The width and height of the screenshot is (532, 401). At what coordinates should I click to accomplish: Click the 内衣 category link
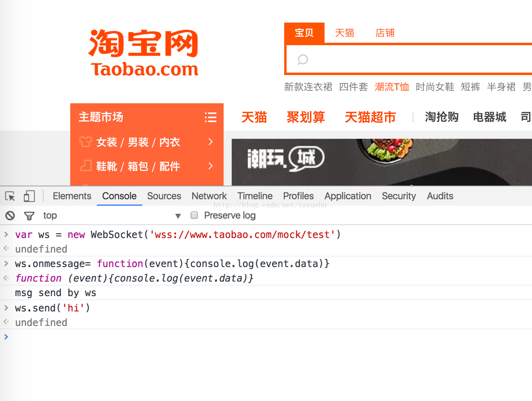pyautogui.click(x=170, y=142)
